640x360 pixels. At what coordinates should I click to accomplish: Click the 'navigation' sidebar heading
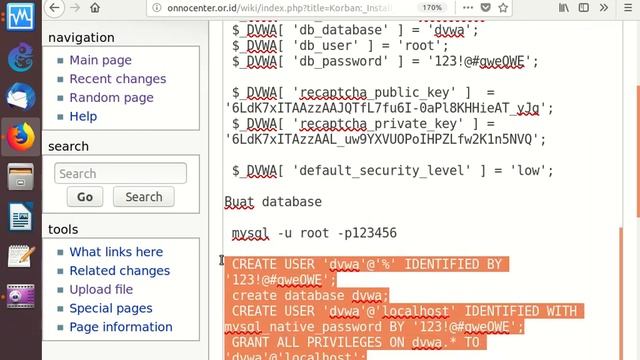tap(81, 38)
